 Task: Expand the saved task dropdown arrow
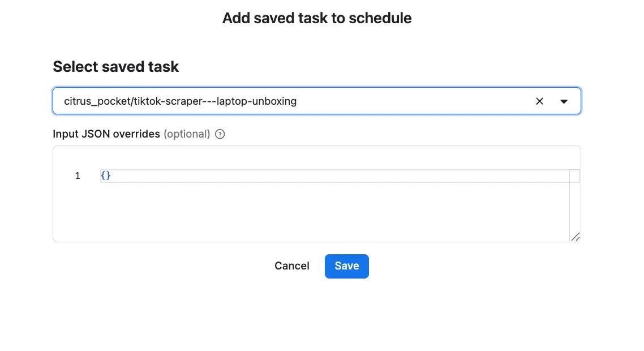click(x=564, y=101)
